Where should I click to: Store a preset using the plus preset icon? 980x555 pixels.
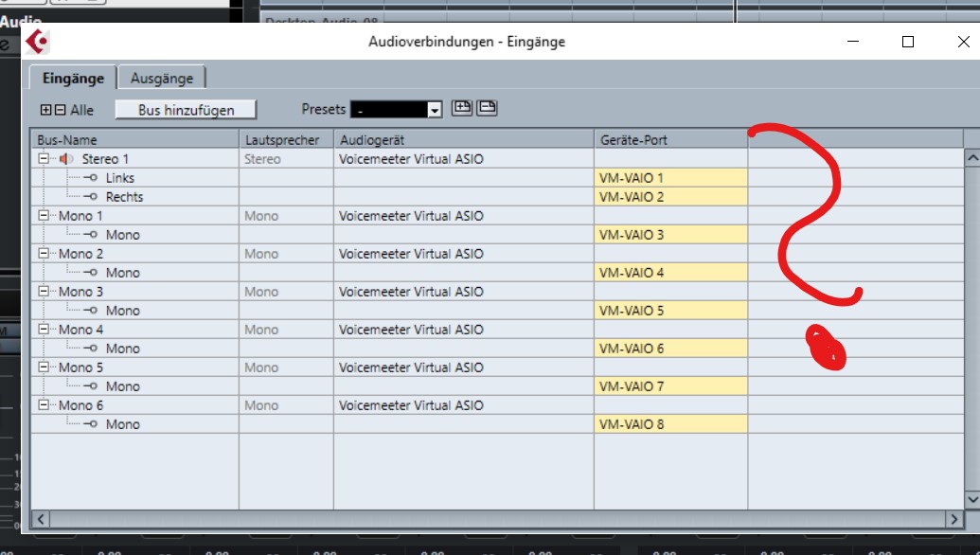(x=462, y=108)
